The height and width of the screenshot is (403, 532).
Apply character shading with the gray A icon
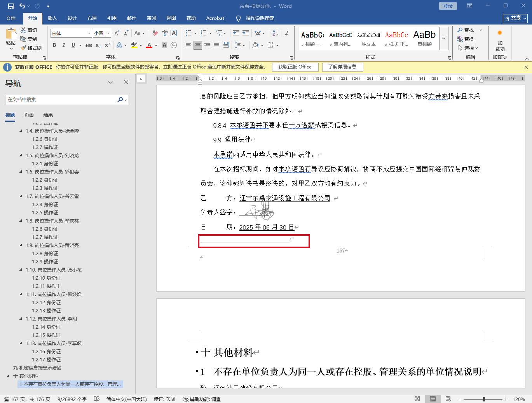[x=164, y=45]
